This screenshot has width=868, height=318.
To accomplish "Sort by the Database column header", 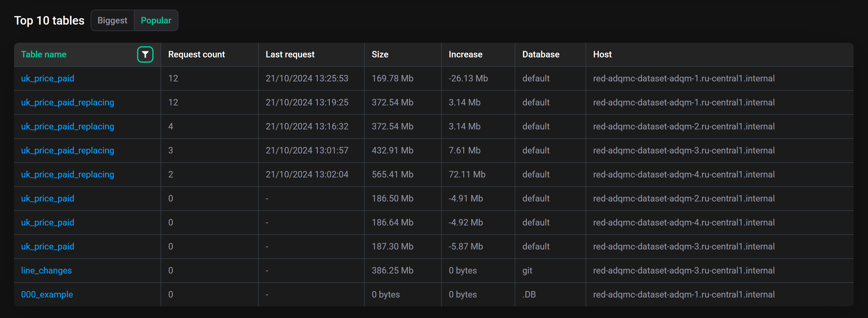I will pos(541,54).
